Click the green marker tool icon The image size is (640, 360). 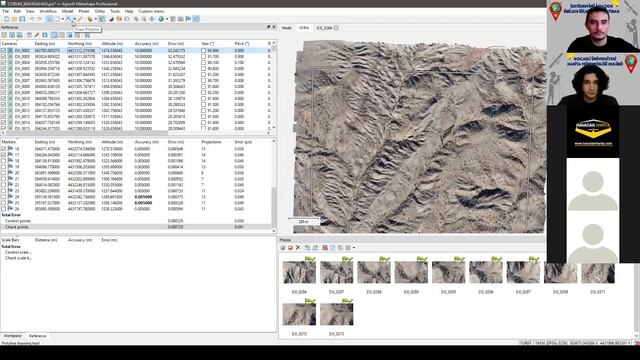[90, 19]
